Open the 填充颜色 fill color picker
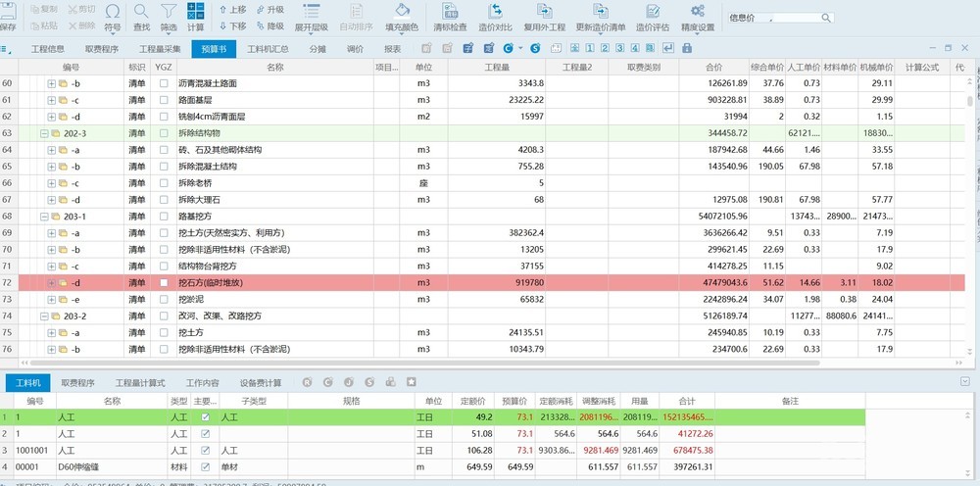The height and width of the screenshot is (486, 980). pos(401,17)
